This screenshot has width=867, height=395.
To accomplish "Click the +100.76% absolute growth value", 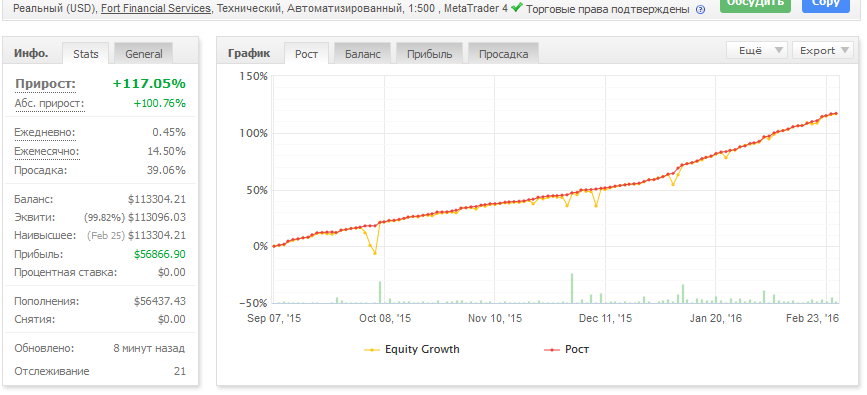I will pyautogui.click(x=160, y=103).
